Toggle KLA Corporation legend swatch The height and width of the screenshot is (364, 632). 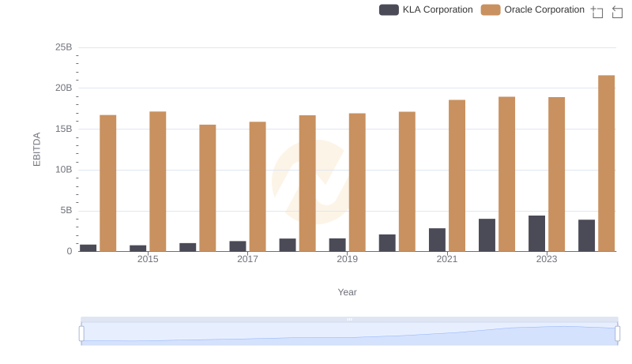pos(389,9)
